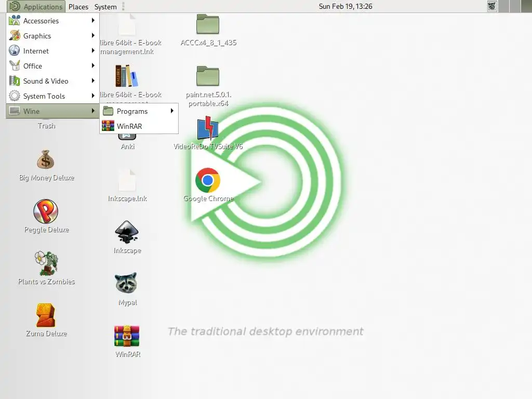Select Sound & Video menu category
The image size is (532, 399).
coord(52,81)
